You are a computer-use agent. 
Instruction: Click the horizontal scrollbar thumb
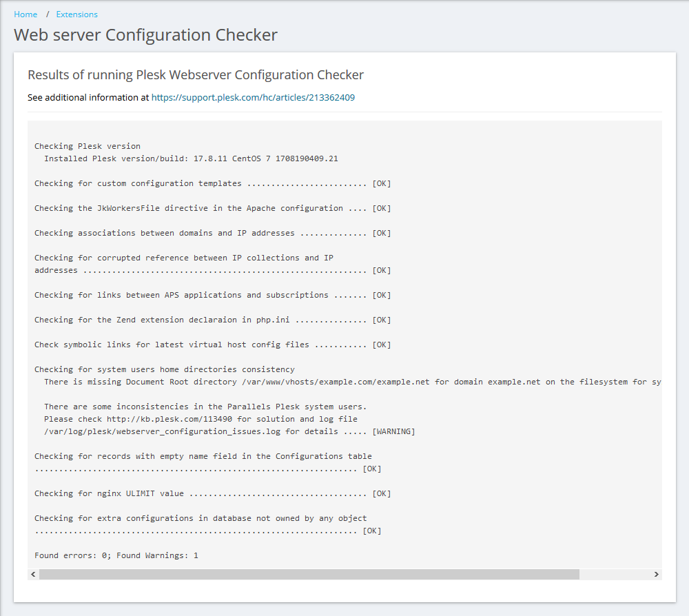tap(309, 574)
